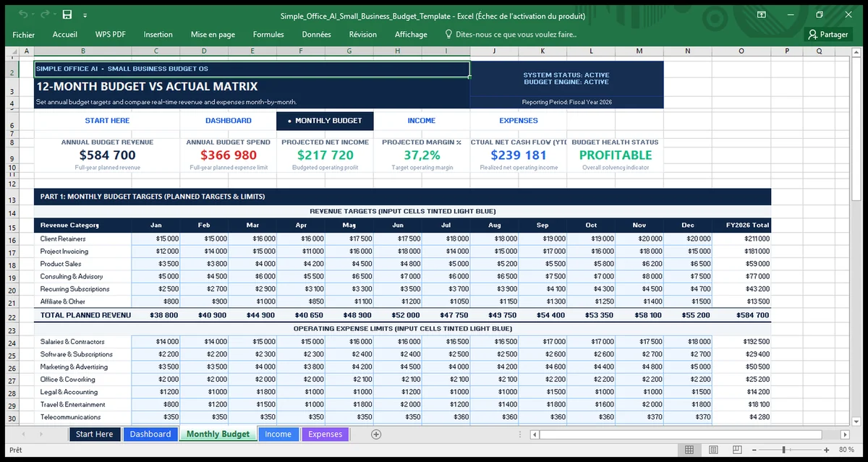Image resolution: width=868 pixels, height=462 pixels.
Task: Select the $217 720 projected net income
Action: coord(325,155)
